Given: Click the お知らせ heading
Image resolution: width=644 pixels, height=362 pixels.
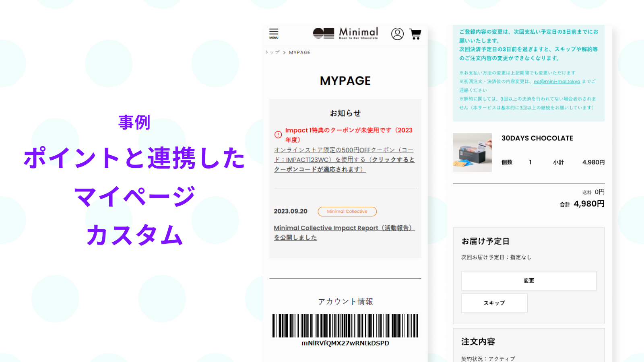Looking at the screenshot, I should coord(345,113).
